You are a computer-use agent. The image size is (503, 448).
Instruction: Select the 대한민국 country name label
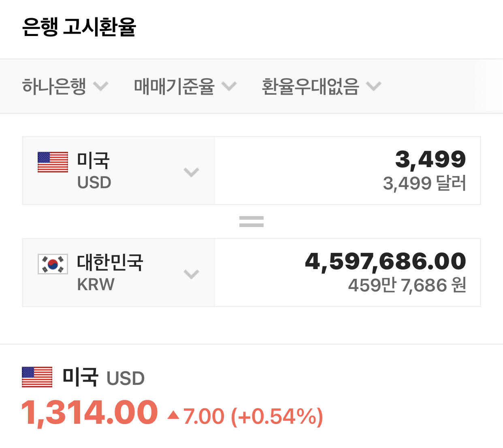[110, 262]
